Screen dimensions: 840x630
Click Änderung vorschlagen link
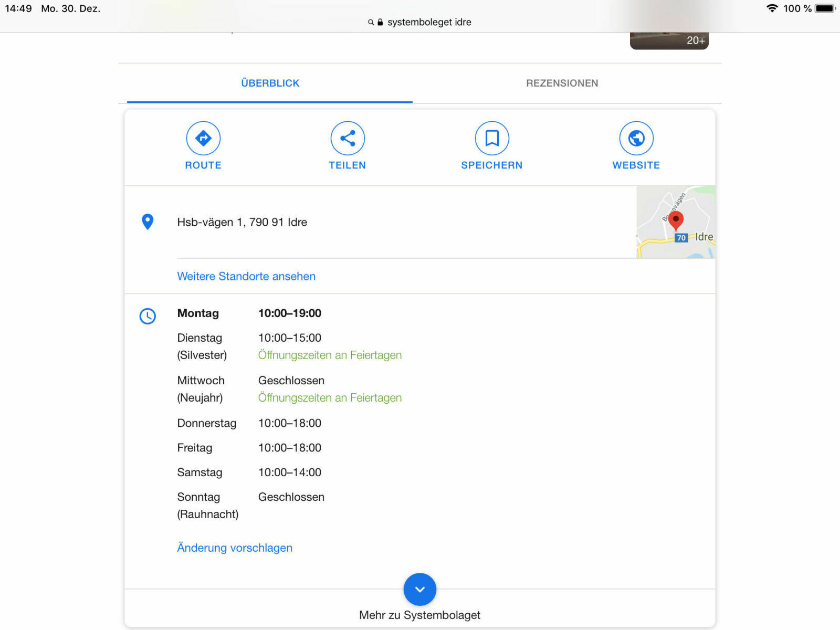[x=235, y=548]
